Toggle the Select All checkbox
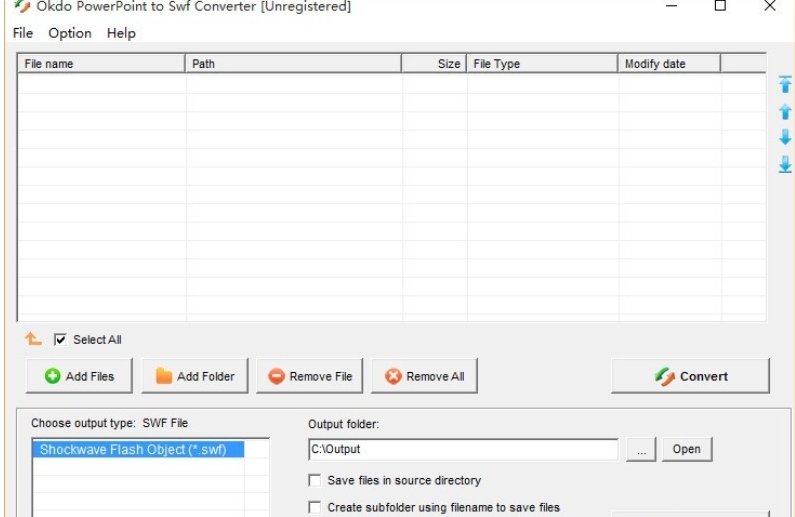This screenshot has width=795, height=517. pos(60,340)
